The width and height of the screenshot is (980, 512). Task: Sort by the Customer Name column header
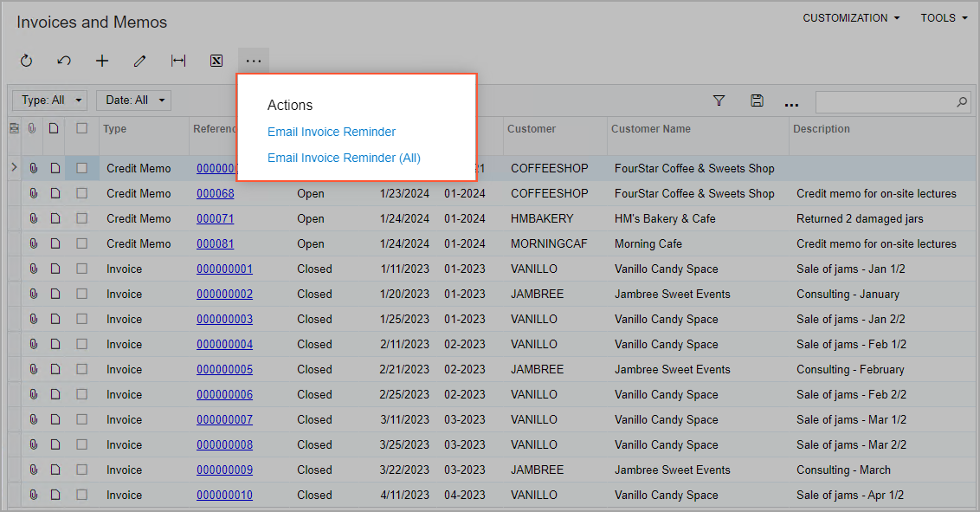coord(651,129)
